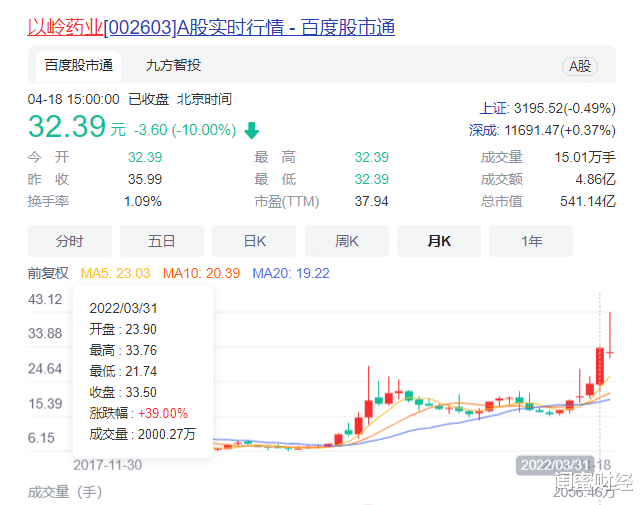Click the 今开 value 32.39
The image size is (644, 505).
[x=145, y=157]
